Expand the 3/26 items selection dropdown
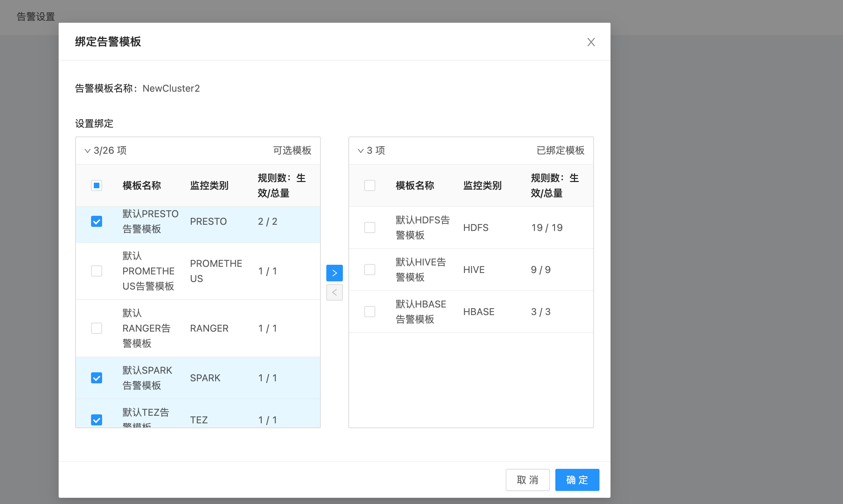This screenshot has width=843, height=504. pyautogui.click(x=88, y=151)
